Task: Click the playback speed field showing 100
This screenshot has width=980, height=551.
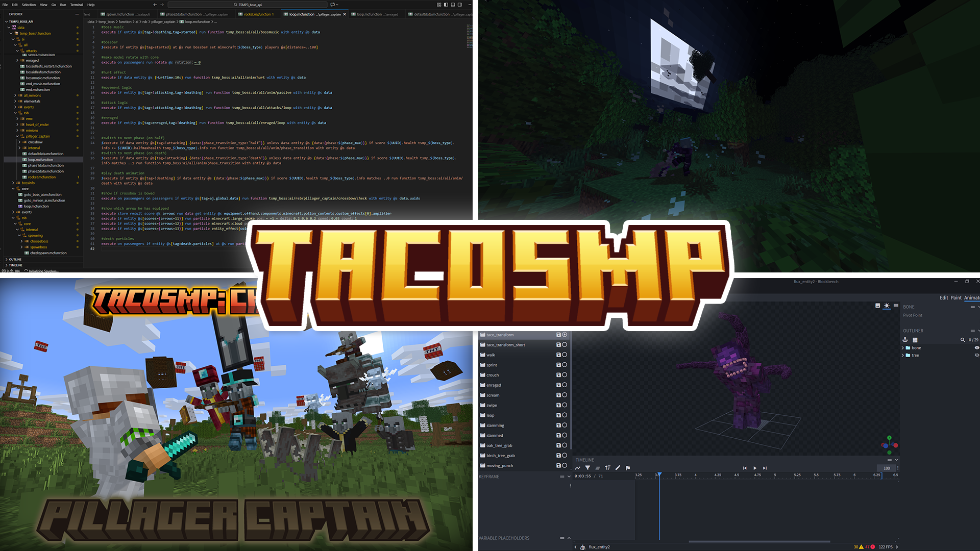Action: [x=887, y=468]
